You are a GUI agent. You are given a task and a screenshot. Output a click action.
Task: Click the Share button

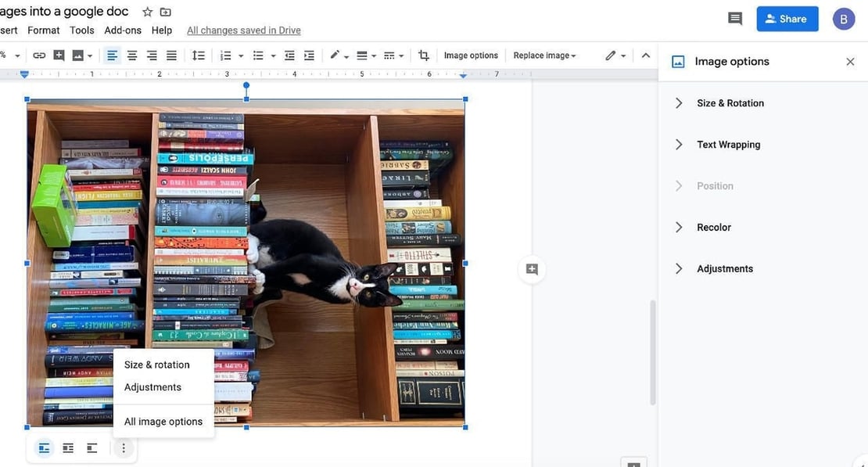pos(787,18)
